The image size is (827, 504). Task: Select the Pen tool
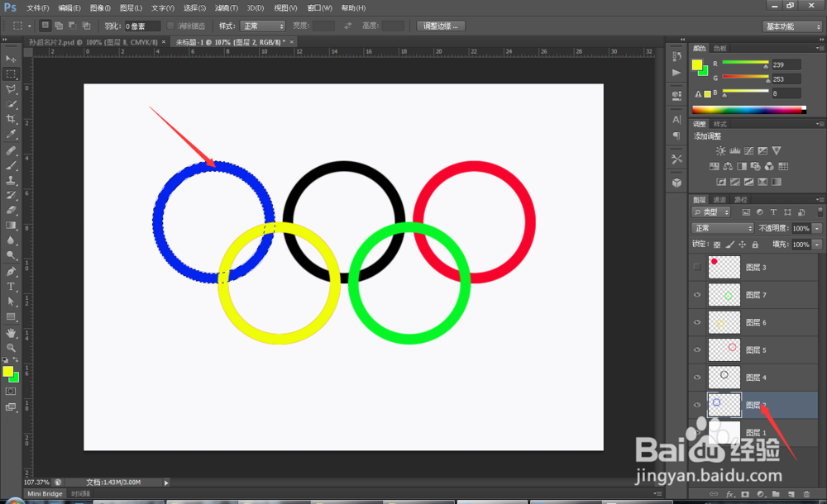[11, 272]
